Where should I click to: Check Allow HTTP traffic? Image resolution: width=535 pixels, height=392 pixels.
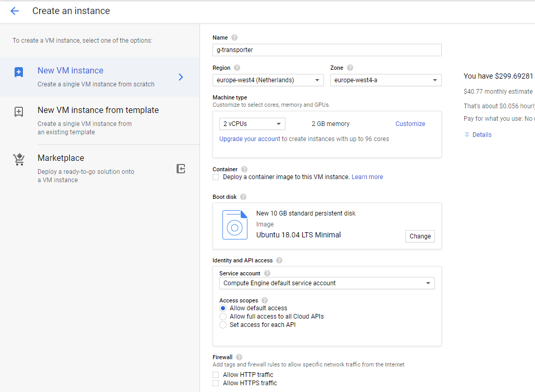216,375
